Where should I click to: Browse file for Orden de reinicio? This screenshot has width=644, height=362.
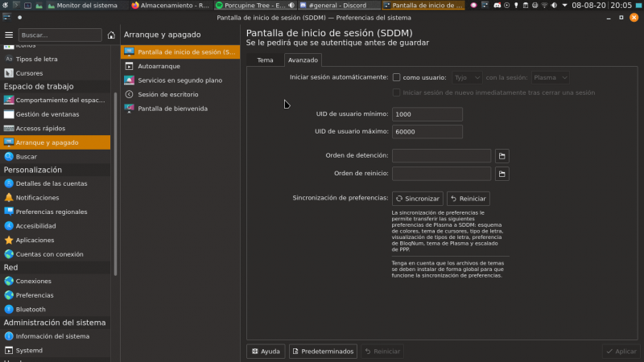click(502, 174)
